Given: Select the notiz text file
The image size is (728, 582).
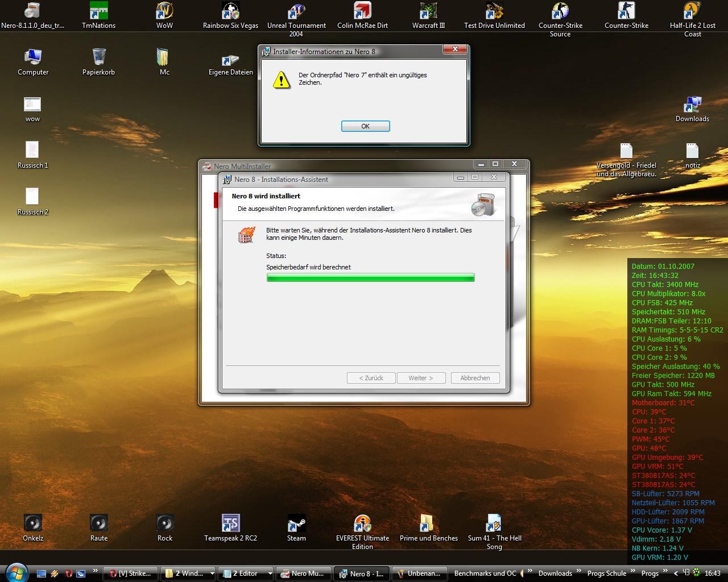Looking at the screenshot, I should click(x=692, y=155).
